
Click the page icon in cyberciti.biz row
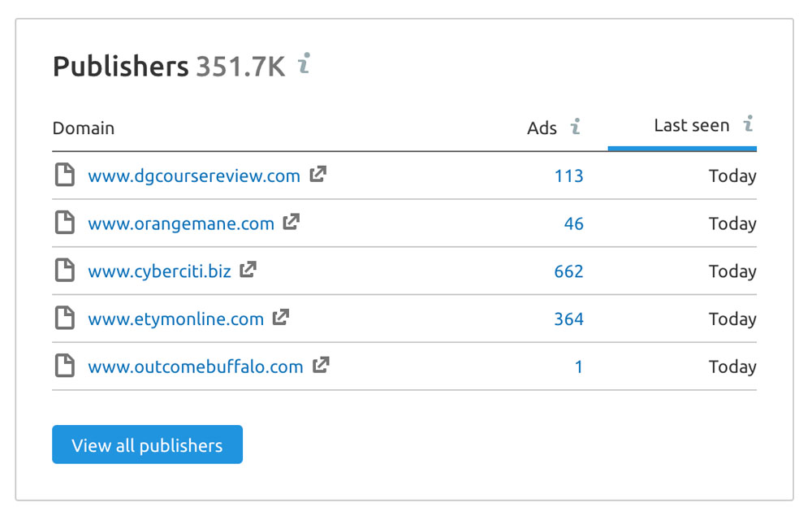[65, 270]
